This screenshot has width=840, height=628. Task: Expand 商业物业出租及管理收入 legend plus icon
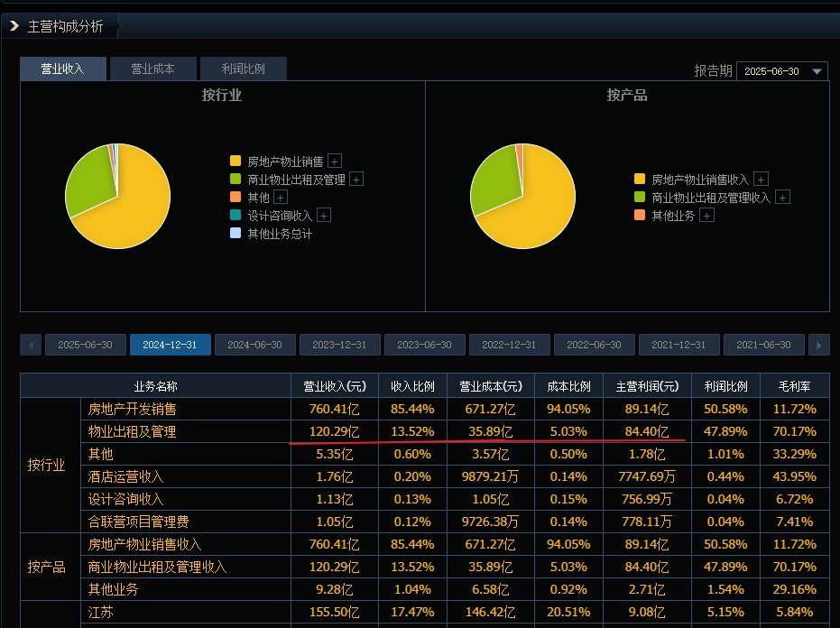click(x=782, y=198)
